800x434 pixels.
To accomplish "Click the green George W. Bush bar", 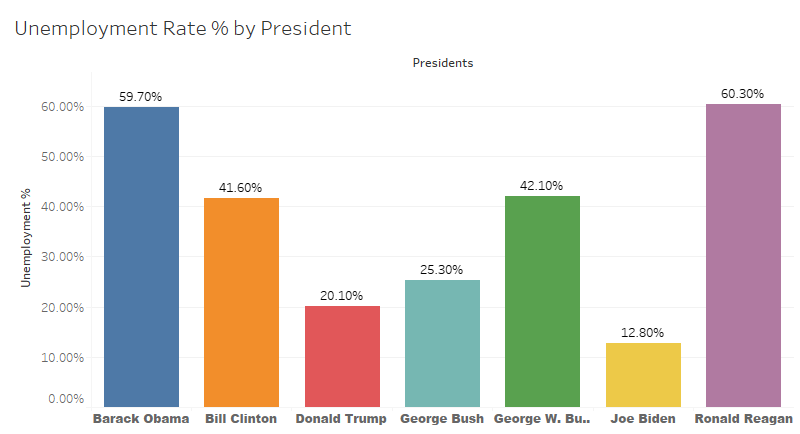I will [542, 300].
